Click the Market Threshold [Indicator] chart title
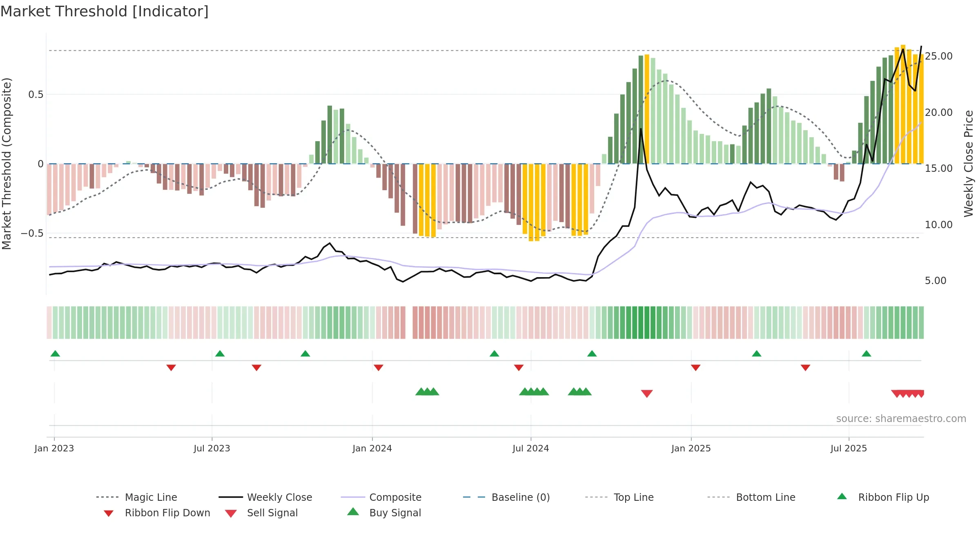This screenshot has height=551, width=980. (105, 11)
